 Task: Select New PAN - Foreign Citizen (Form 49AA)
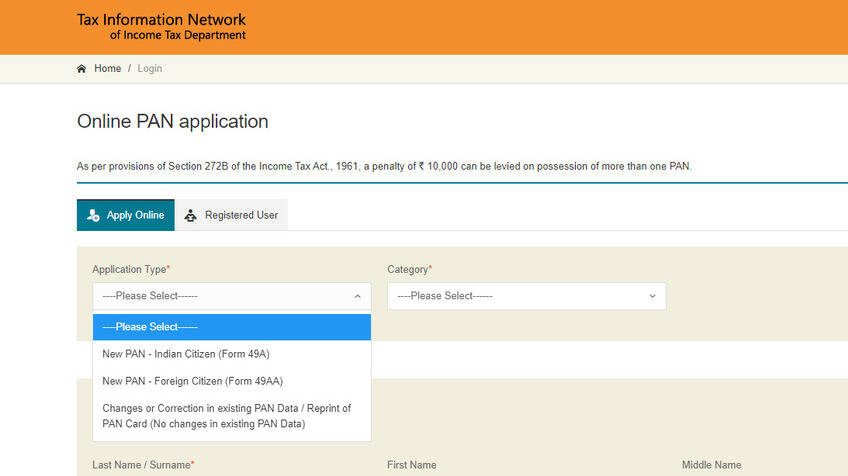(189, 381)
